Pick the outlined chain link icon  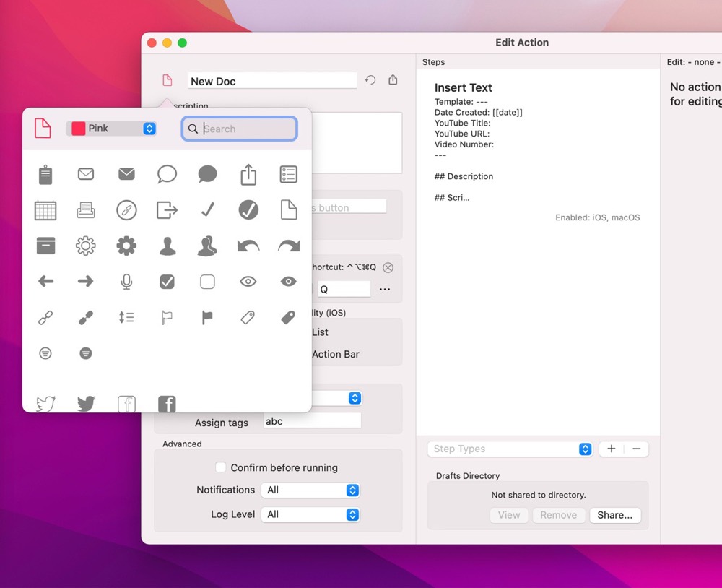(45, 318)
